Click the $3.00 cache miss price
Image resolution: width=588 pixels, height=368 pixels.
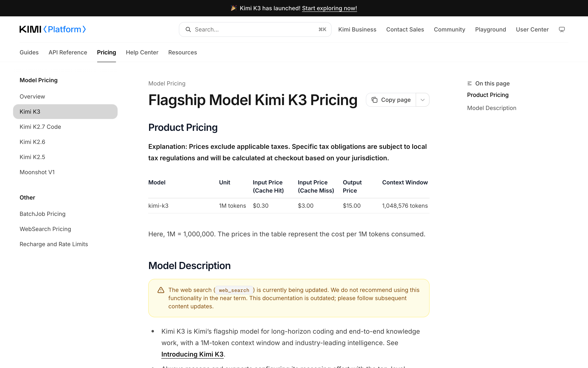306,206
